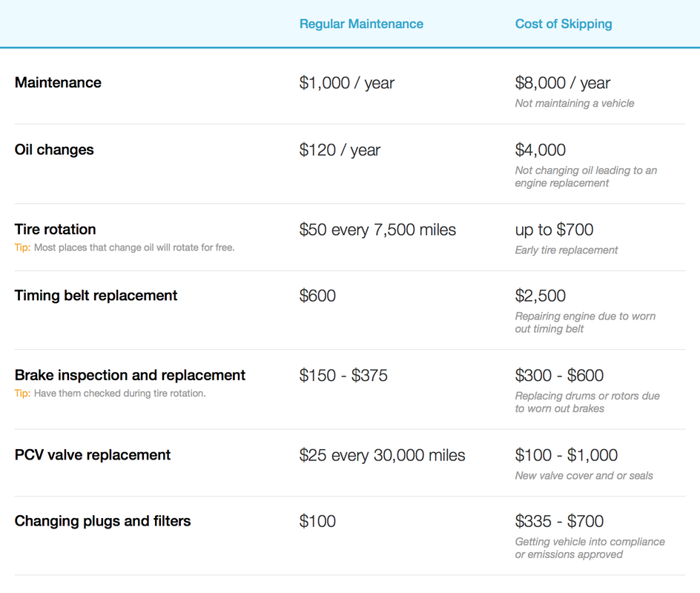Select $25 every 30,000 miles text
The height and width of the screenshot is (593, 700).
[x=382, y=455]
